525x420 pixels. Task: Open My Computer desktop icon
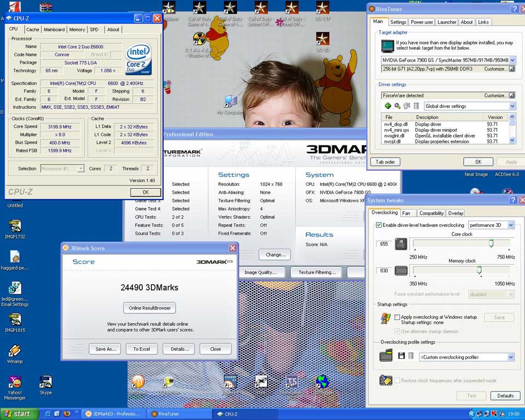tap(230, 105)
